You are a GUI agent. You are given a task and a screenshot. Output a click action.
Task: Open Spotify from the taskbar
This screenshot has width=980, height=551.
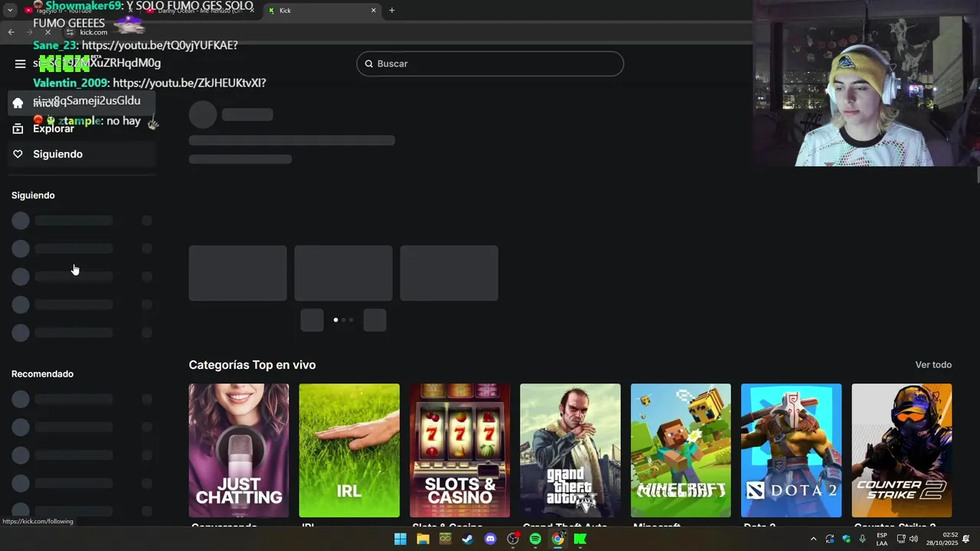(535, 539)
